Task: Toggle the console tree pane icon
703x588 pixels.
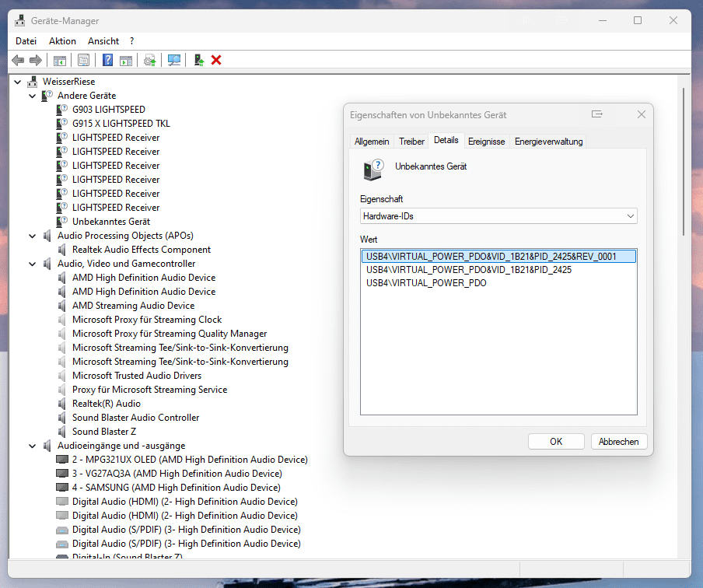Action: (60, 60)
